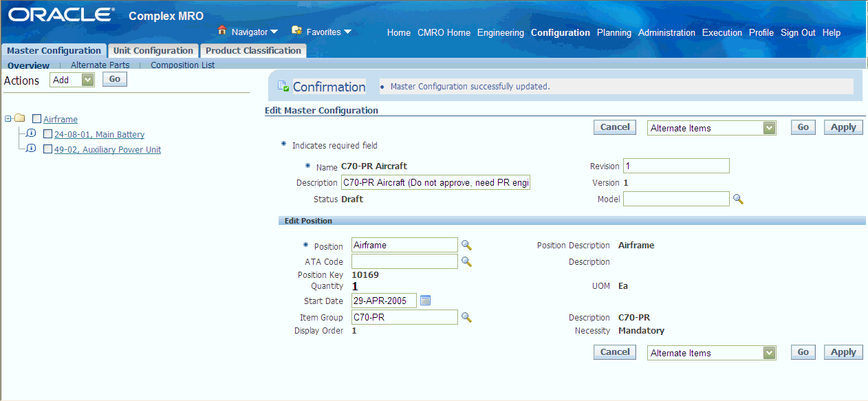Click the top Go button beside Alternate Items
The image size is (868, 401).
tap(803, 127)
